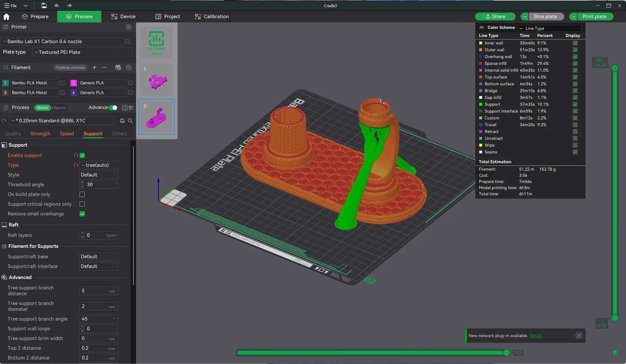This screenshot has height=364, width=626.
Task: Open the Support/raft interface filament dropdown
Action: pyautogui.click(x=99, y=267)
